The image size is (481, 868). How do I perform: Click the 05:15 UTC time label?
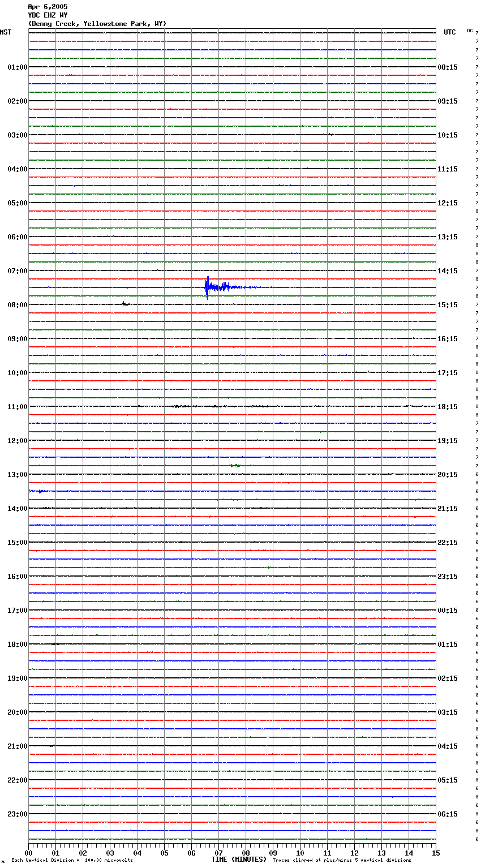pos(448,780)
